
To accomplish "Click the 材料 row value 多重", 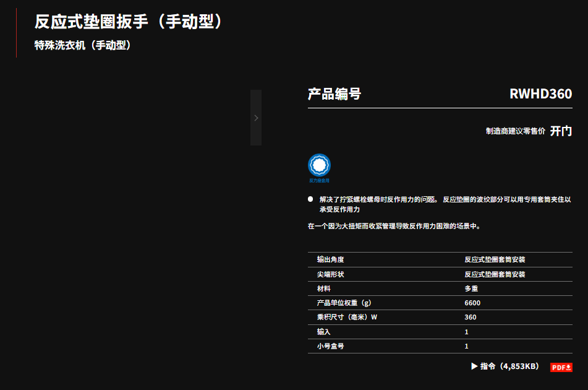I will 471,288.
